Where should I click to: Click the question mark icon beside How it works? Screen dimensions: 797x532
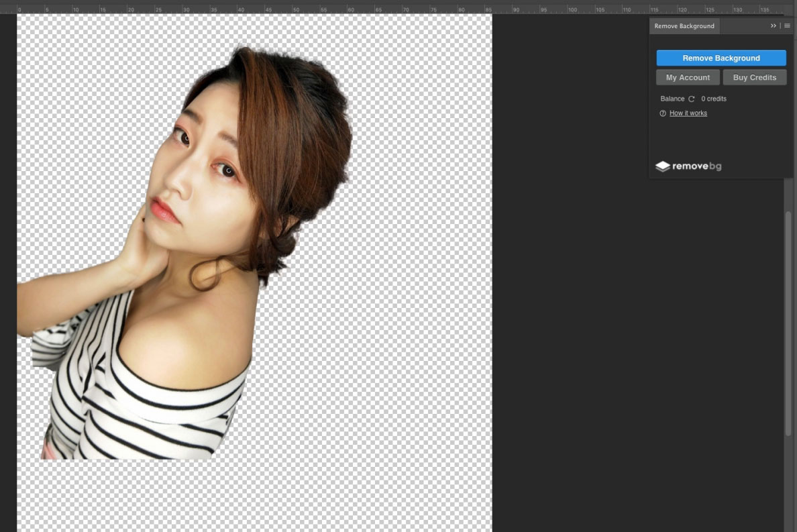[663, 113]
